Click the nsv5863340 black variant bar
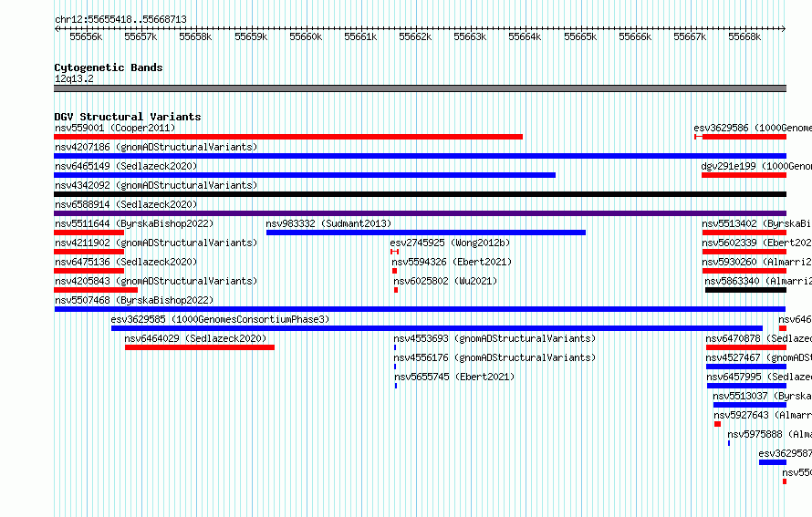The height and width of the screenshot is (517, 812). (x=745, y=290)
